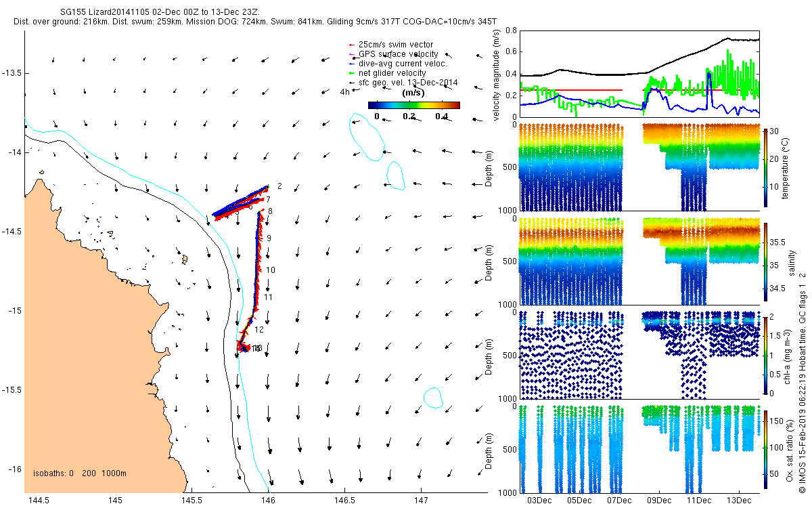Click the map's velocity color bar
This screenshot has height=508, width=812.
pos(414,105)
